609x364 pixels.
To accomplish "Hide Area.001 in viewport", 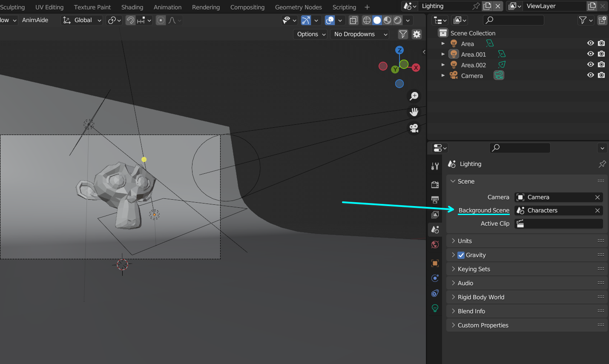I will click(x=590, y=54).
